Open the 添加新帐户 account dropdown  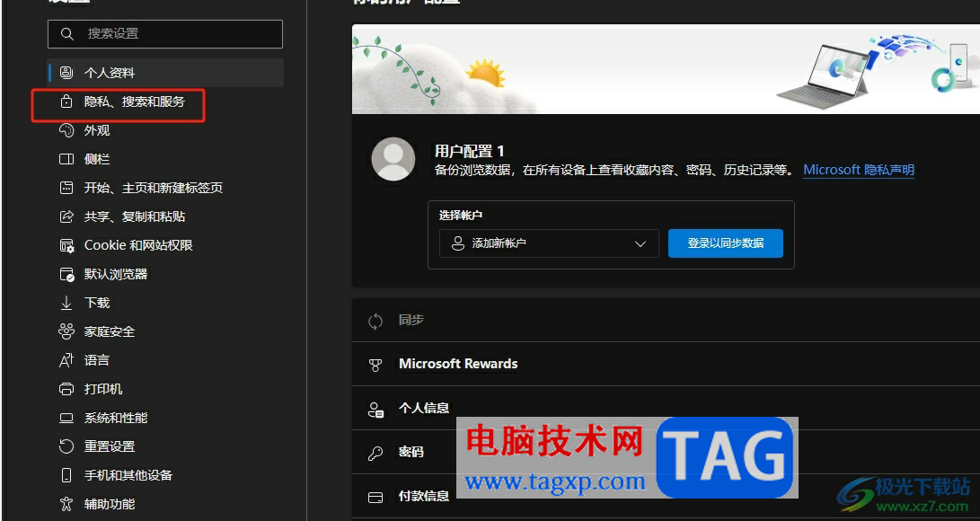pyautogui.click(x=549, y=243)
